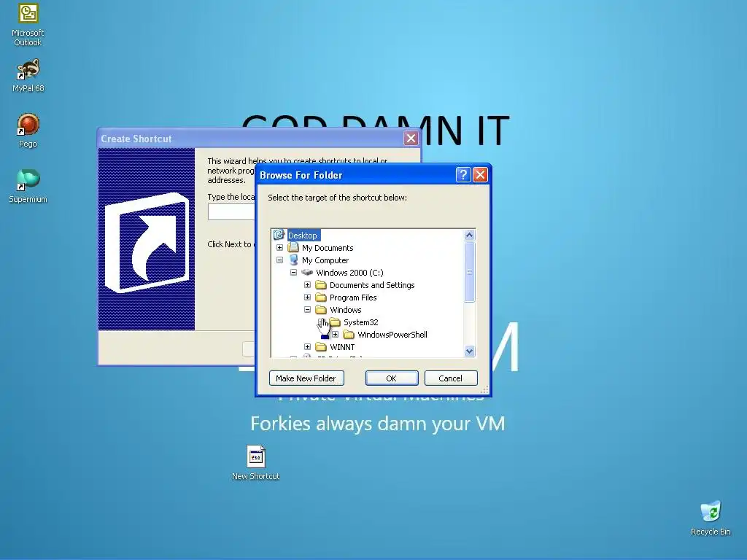Expand the Documents and Settings node
The width and height of the screenshot is (747, 560).
pyautogui.click(x=307, y=285)
